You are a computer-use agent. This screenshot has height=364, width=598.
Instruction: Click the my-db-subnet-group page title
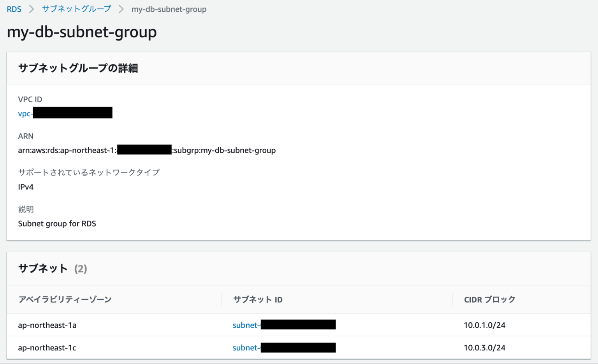point(81,32)
